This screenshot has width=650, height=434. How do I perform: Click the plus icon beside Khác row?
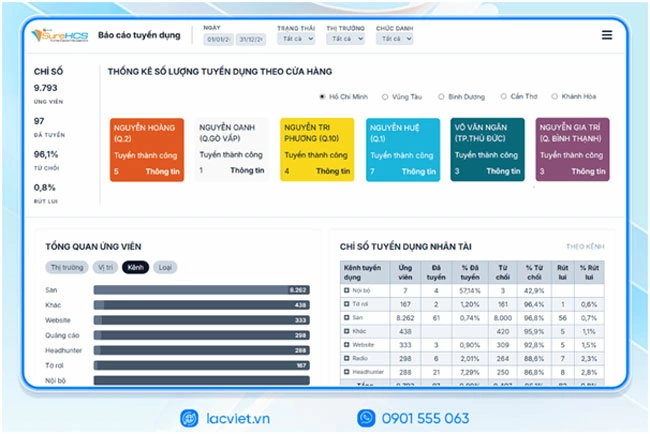point(346,330)
